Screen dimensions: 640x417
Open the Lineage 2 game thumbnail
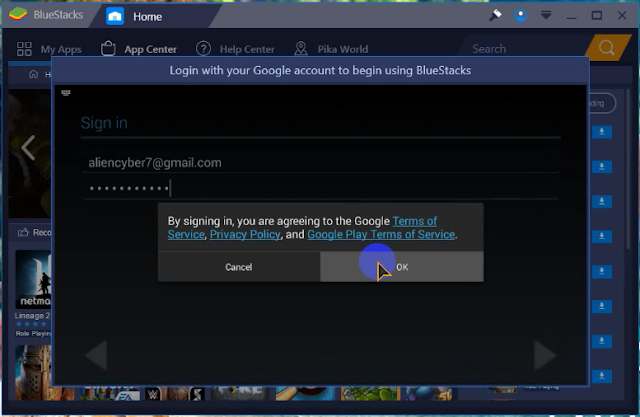coord(33,279)
